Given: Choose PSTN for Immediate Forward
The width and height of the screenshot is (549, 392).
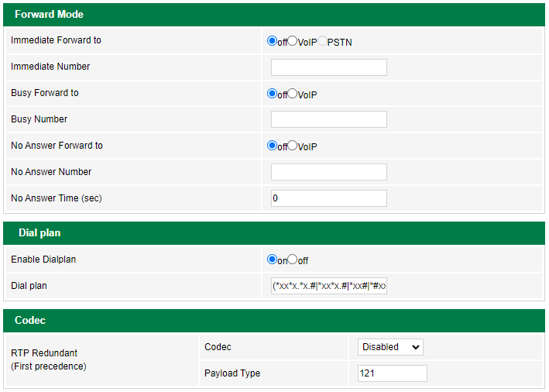Looking at the screenshot, I should point(322,41).
